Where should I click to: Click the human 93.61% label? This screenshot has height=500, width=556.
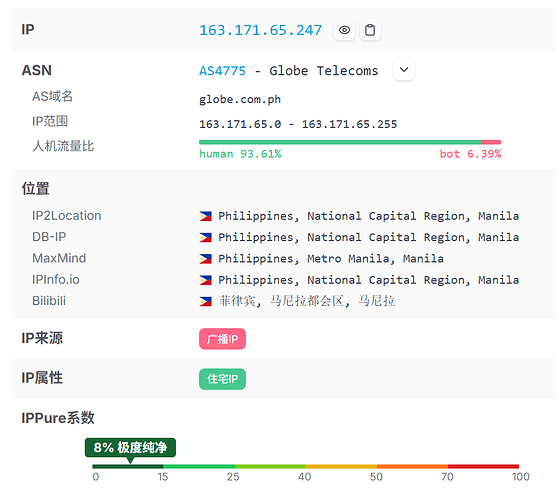point(240,154)
